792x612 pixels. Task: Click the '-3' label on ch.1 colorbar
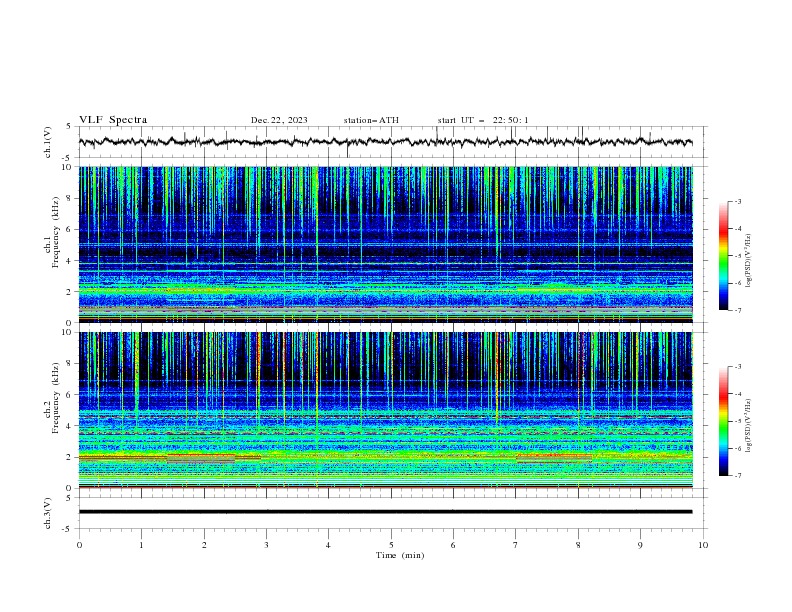[x=737, y=201]
